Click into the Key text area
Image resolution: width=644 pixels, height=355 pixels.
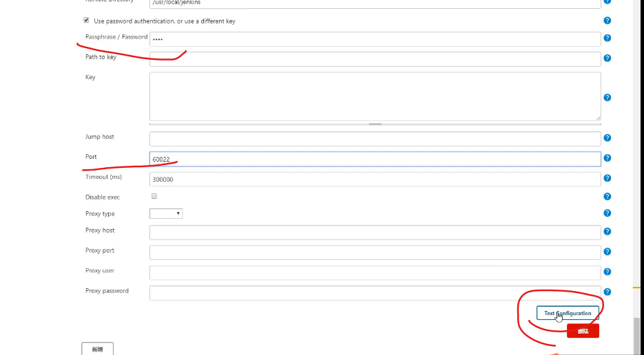coord(375,96)
